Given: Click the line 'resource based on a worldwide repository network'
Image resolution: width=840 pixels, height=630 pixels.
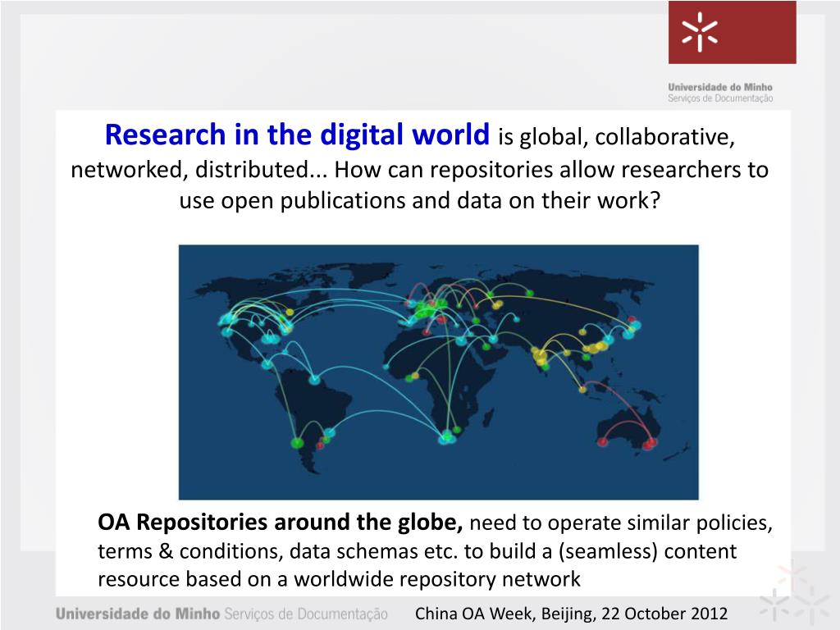Looking at the screenshot, I should (x=339, y=579).
